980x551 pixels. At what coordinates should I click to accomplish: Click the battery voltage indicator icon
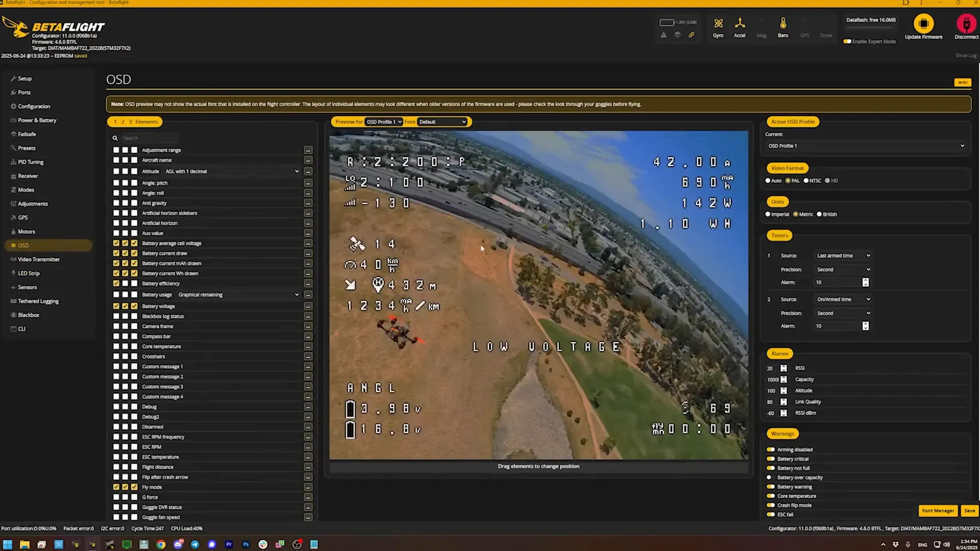tap(667, 22)
